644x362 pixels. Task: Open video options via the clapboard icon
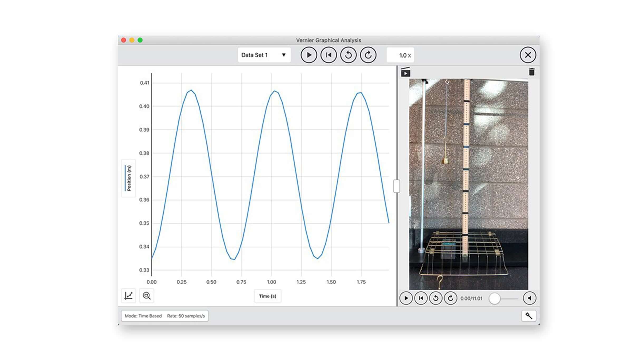[405, 72]
